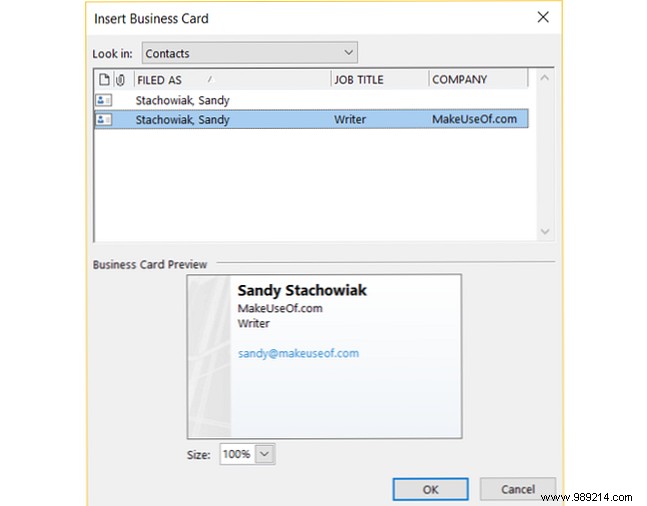Select the Stachowiak, Sandy Writer contact row

coord(311,119)
